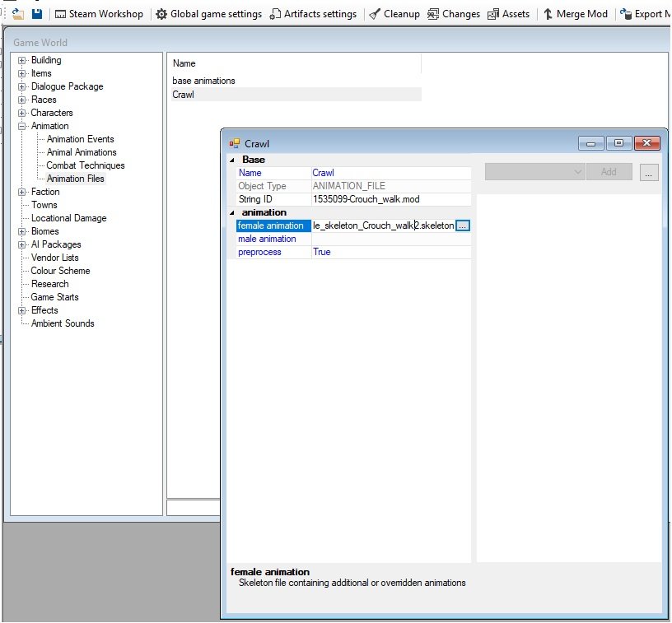Select the 'Crawl' row in list

click(x=296, y=95)
